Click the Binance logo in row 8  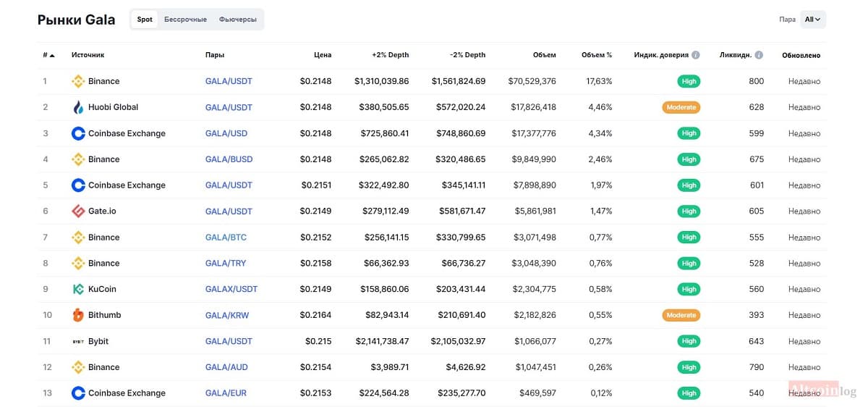coord(78,264)
